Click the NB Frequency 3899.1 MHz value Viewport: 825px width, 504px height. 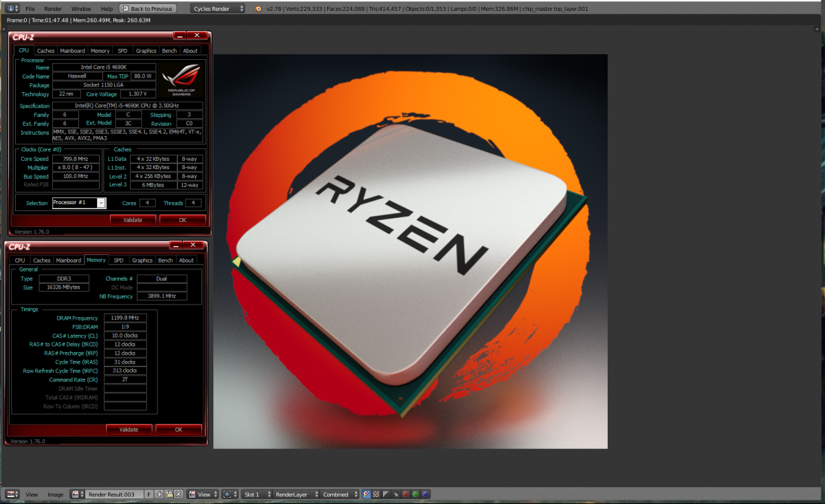[x=162, y=296]
